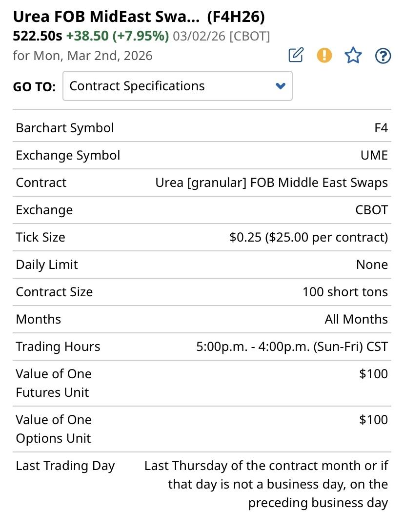This screenshot has height=532, width=404.
Task: Click the GO TO label
Action: (x=34, y=87)
